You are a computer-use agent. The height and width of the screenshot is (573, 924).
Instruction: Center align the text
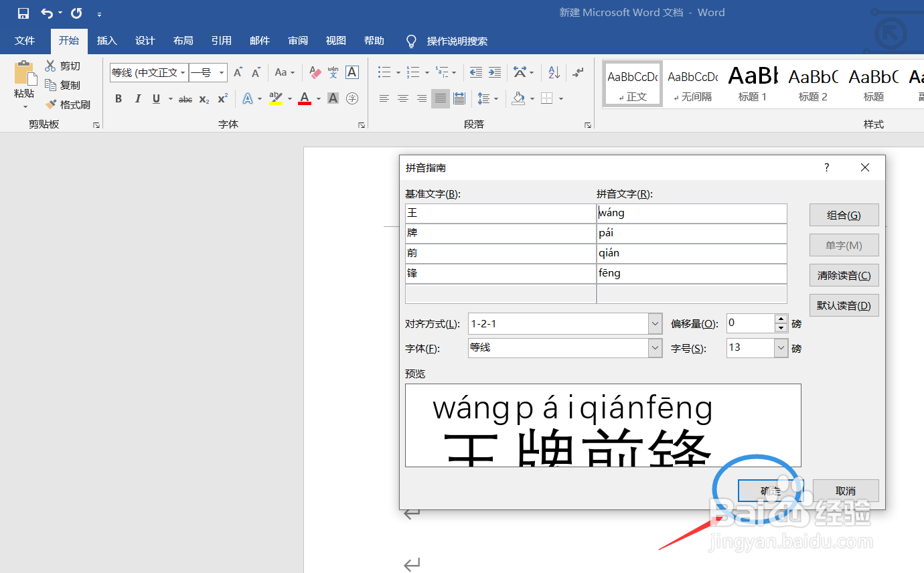(x=403, y=99)
